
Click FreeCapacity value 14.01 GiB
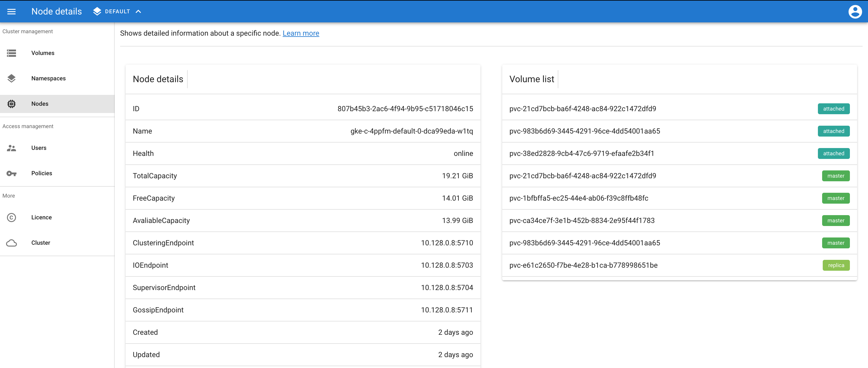tap(457, 198)
